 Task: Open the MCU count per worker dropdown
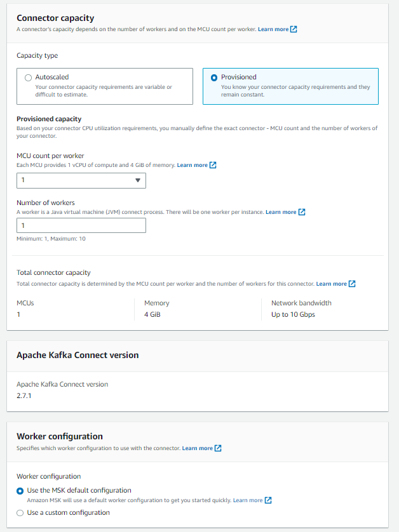point(81,180)
